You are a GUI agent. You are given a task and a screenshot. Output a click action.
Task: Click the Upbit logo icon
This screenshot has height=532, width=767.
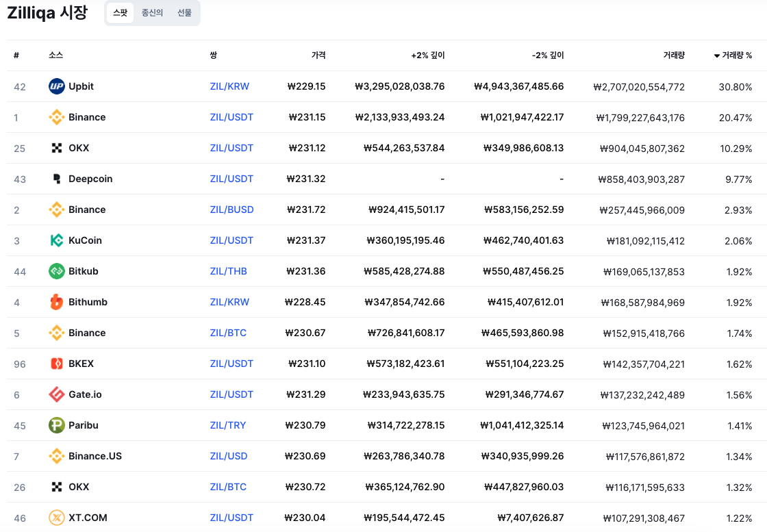(57, 86)
